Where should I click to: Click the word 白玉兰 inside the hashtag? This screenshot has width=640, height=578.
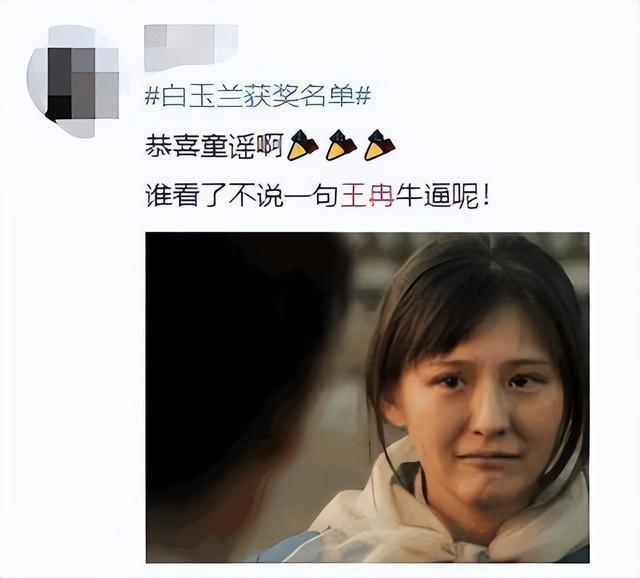(x=203, y=97)
